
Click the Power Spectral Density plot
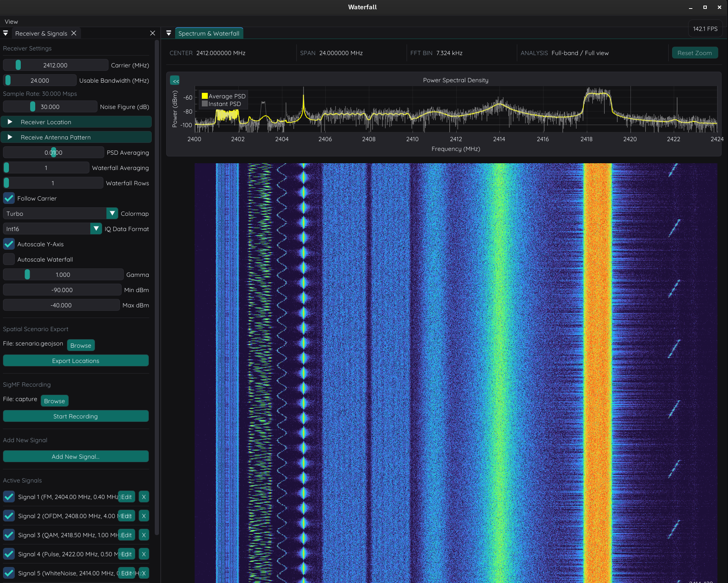(456, 109)
